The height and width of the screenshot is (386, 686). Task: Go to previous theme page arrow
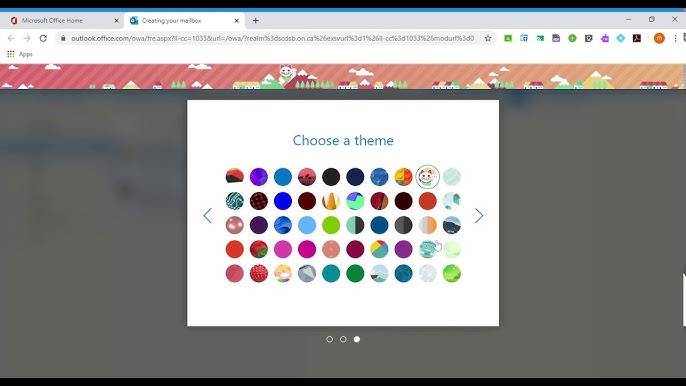[207, 215]
